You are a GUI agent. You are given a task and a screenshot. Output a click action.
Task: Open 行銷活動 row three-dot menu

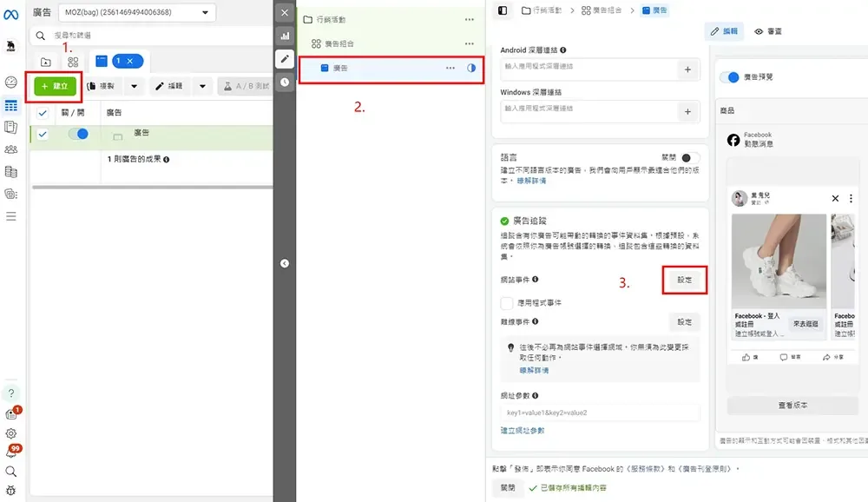[470, 19]
